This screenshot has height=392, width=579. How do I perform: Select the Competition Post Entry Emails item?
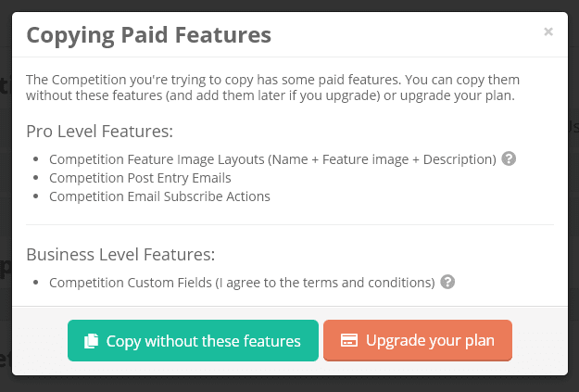(140, 177)
